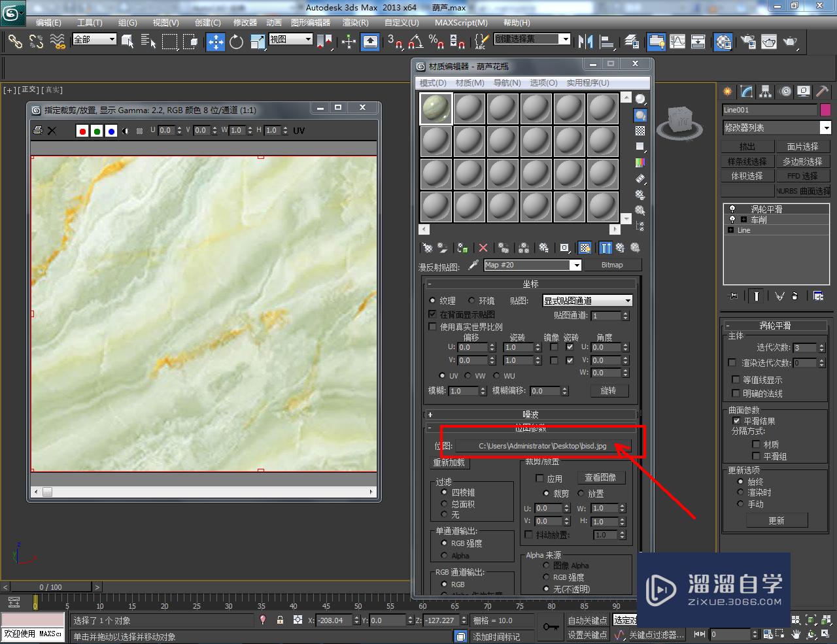Open the Utilities hammer panel icon

click(x=823, y=92)
